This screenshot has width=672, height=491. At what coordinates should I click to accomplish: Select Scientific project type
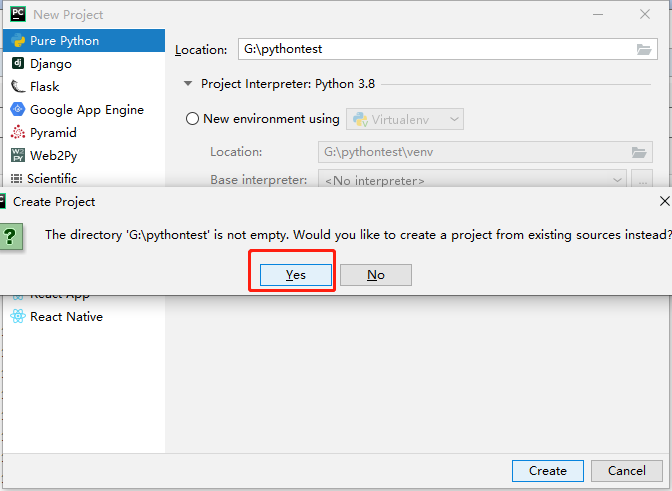(52, 179)
